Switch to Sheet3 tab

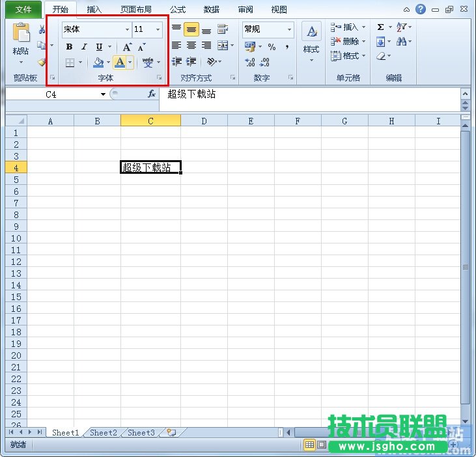click(x=141, y=433)
